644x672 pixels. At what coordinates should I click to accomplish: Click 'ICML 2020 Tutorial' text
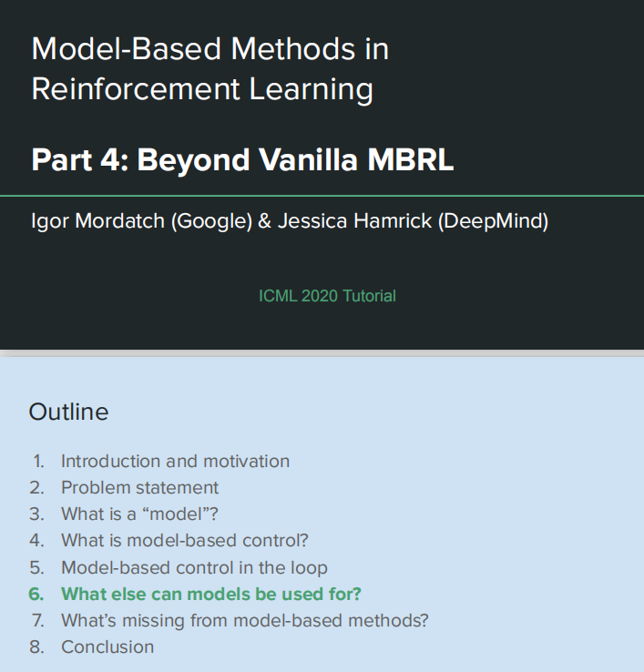[x=327, y=296]
